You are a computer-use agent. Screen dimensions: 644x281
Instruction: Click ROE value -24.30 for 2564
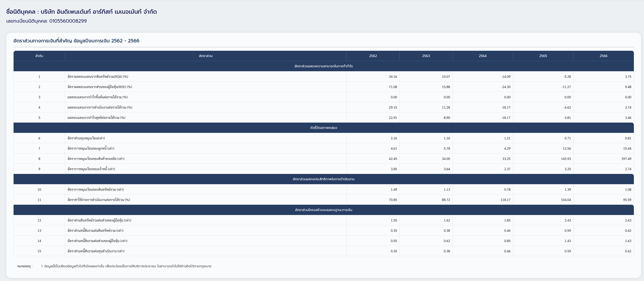505,87
